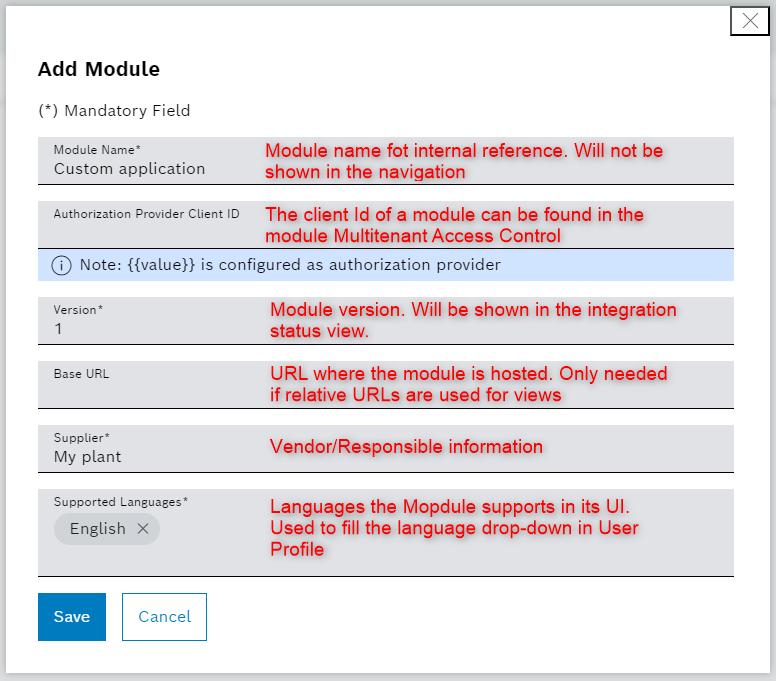Click the red module name internal reference annotation
The image size is (776, 681).
click(464, 161)
